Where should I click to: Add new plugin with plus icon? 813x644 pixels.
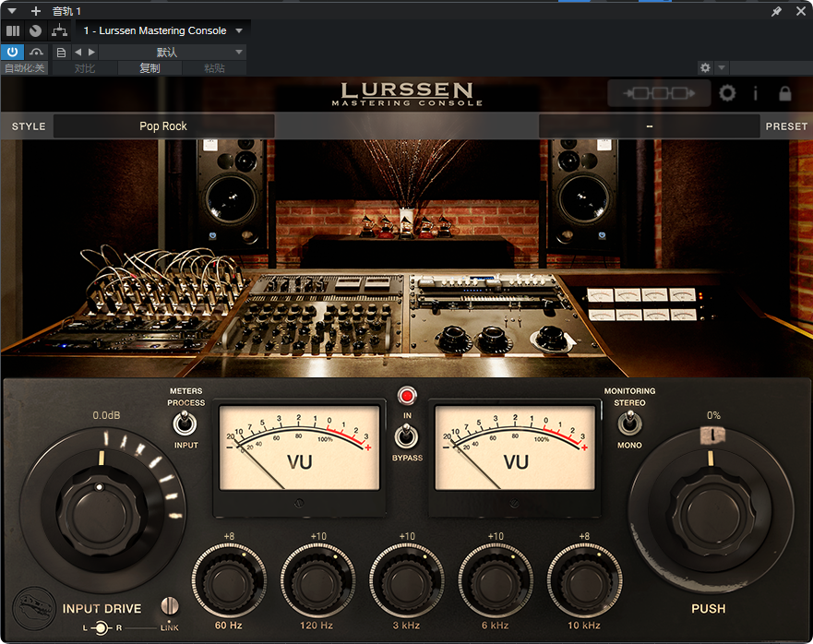pyautogui.click(x=36, y=11)
